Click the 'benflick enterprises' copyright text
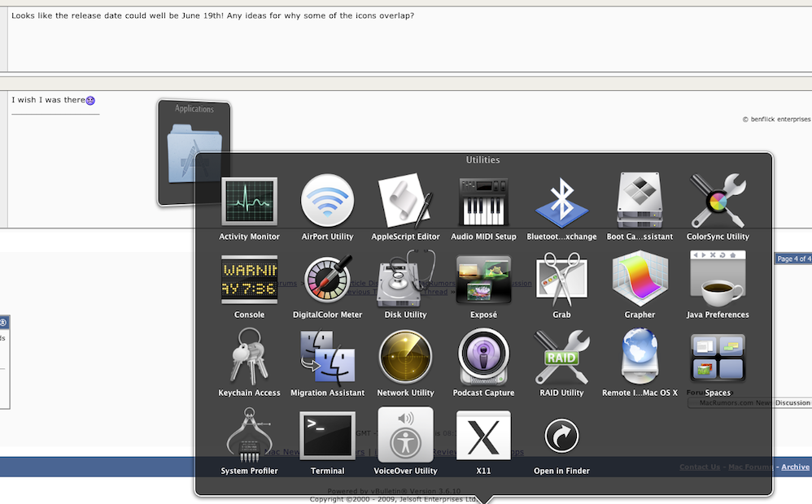The image size is (812, 504). [x=777, y=119]
